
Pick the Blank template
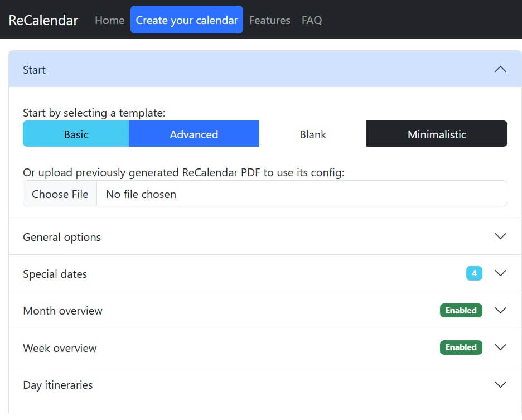click(313, 134)
